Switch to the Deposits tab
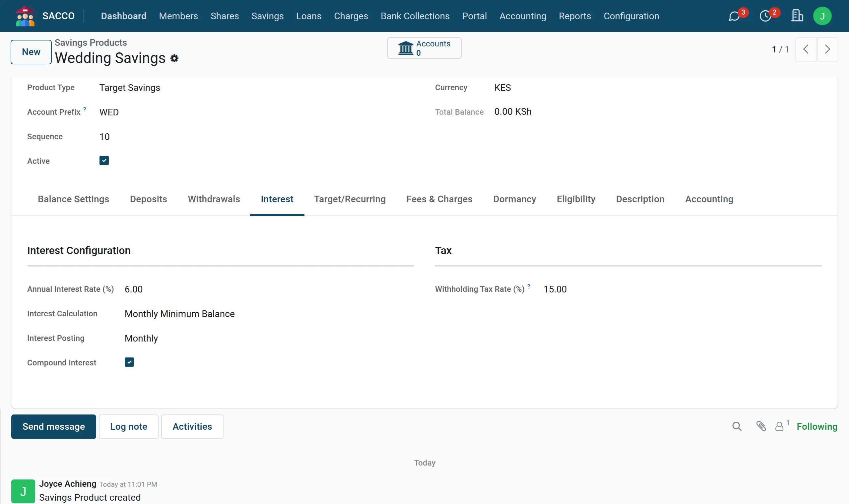 click(148, 199)
